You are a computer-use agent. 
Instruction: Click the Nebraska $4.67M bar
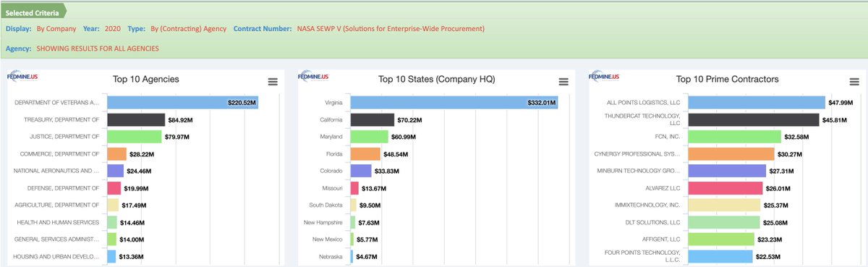point(352,256)
